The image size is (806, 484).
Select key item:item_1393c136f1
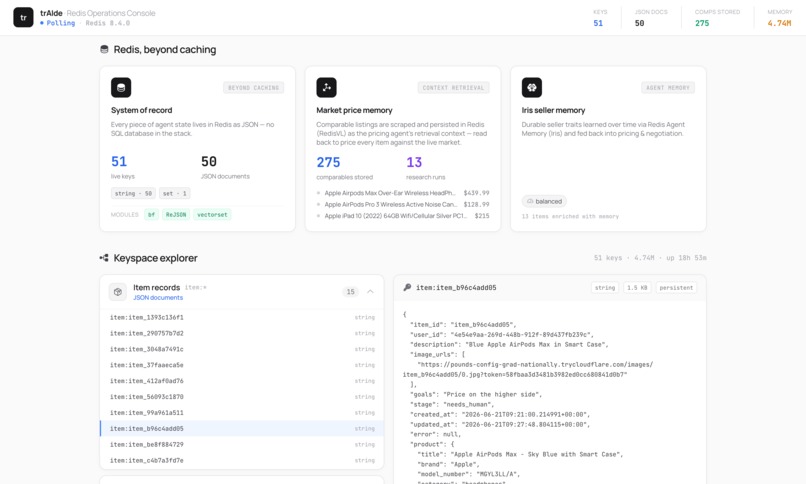click(242, 318)
